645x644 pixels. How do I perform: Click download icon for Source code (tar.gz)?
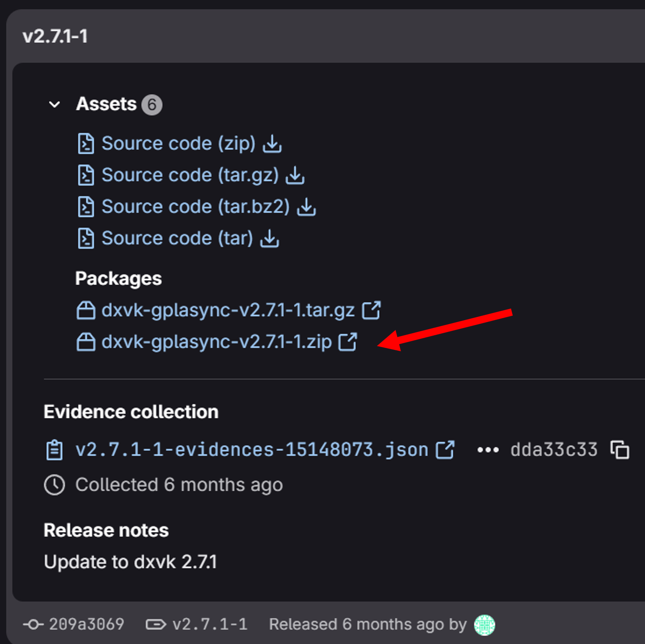coord(295,176)
